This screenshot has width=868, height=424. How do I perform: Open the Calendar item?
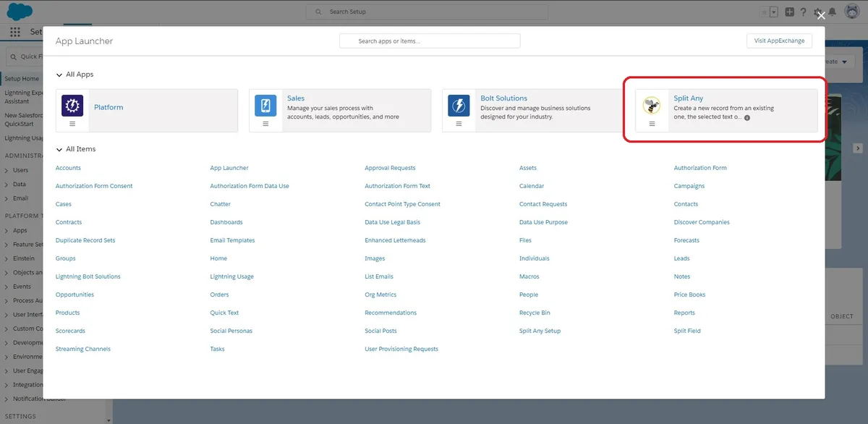click(532, 186)
